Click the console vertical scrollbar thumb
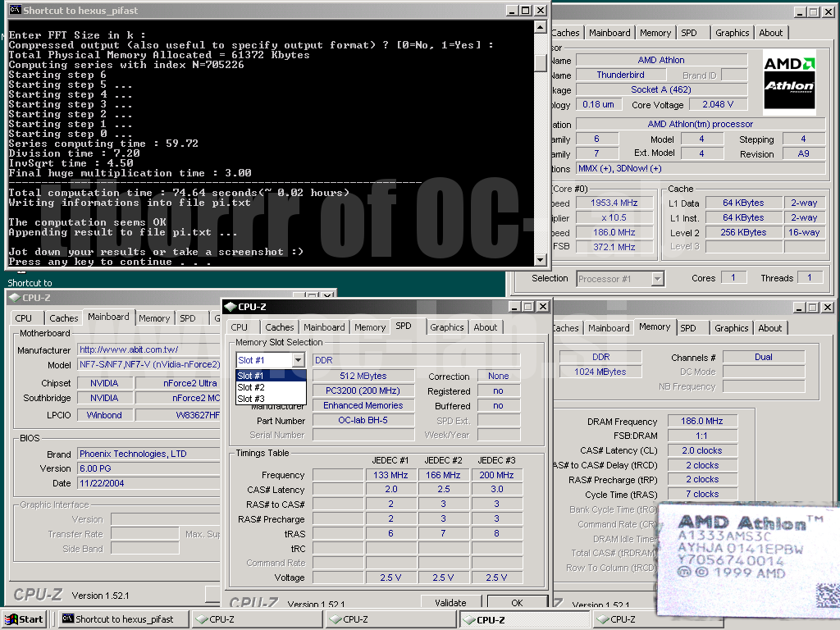 [x=540, y=62]
